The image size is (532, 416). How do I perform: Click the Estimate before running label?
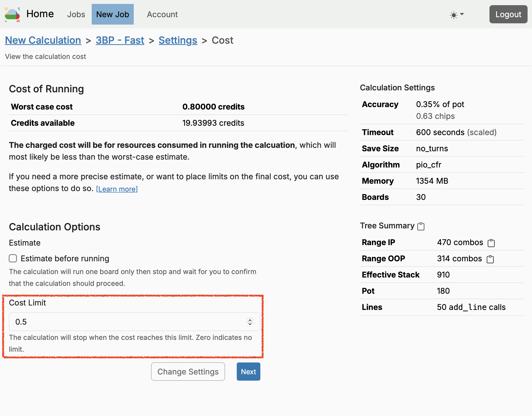(65, 259)
